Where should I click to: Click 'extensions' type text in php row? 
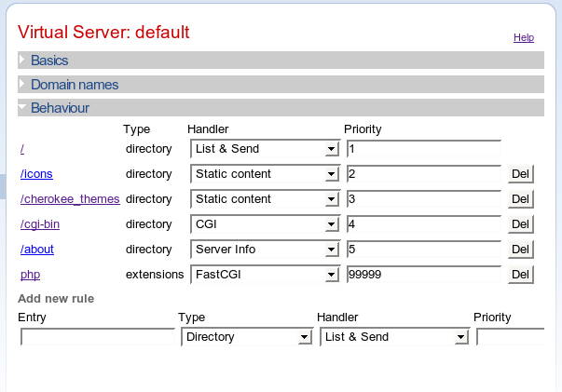click(155, 275)
